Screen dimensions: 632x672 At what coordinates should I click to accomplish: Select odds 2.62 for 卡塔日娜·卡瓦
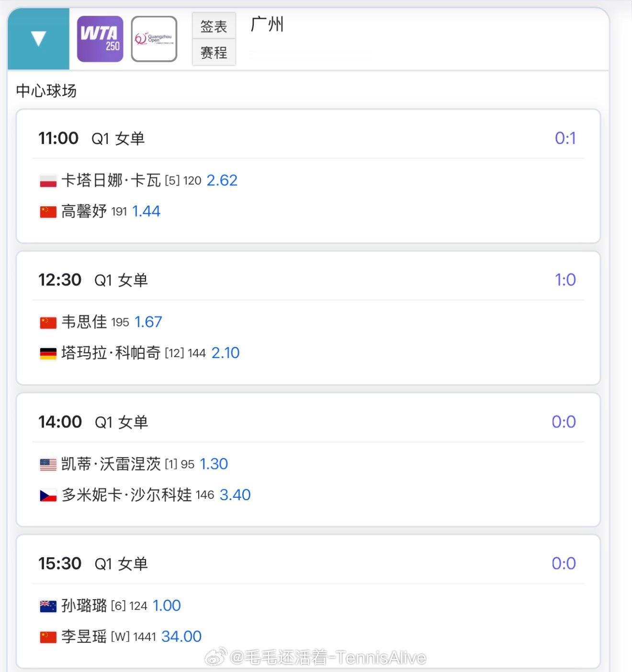click(x=222, y=180)
